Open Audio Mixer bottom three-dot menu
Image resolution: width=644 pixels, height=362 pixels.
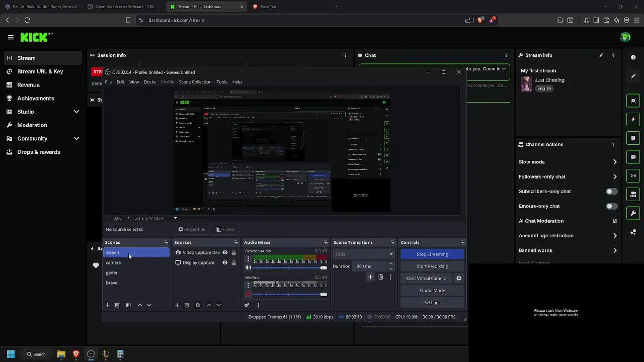(x=258, y=305)
